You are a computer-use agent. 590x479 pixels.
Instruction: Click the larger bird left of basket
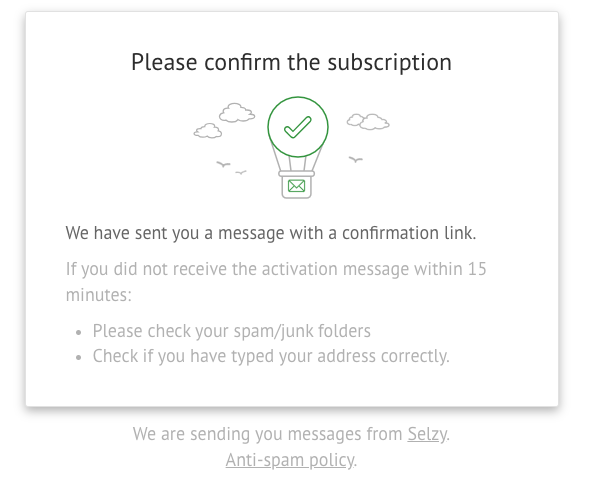pos(223,164)
